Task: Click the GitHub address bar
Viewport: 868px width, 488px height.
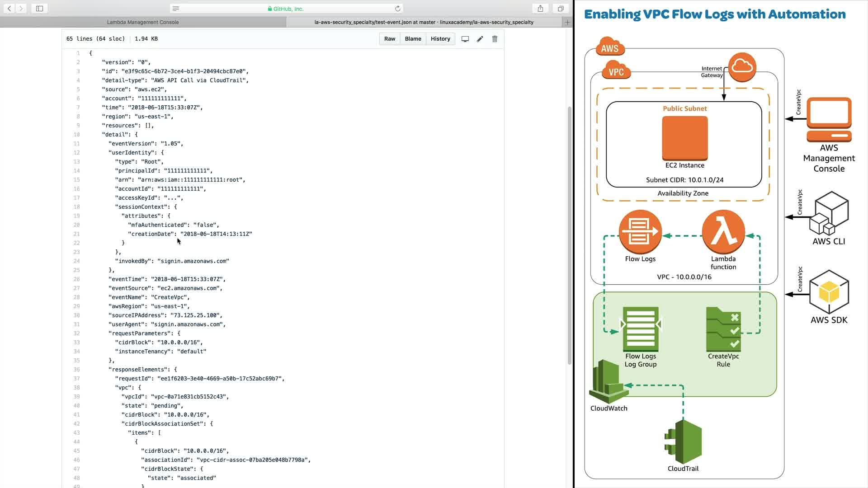Action: (286, 9)
